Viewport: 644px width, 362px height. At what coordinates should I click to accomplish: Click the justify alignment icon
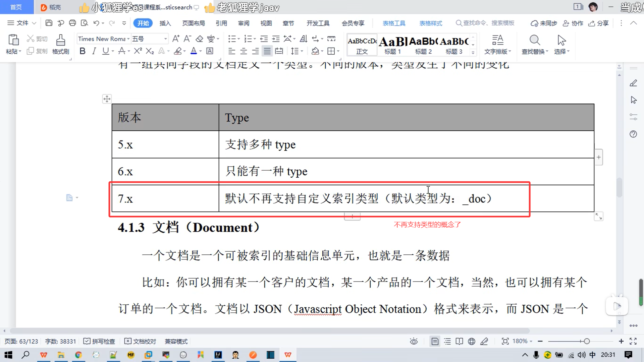click(x=267, y=51)
